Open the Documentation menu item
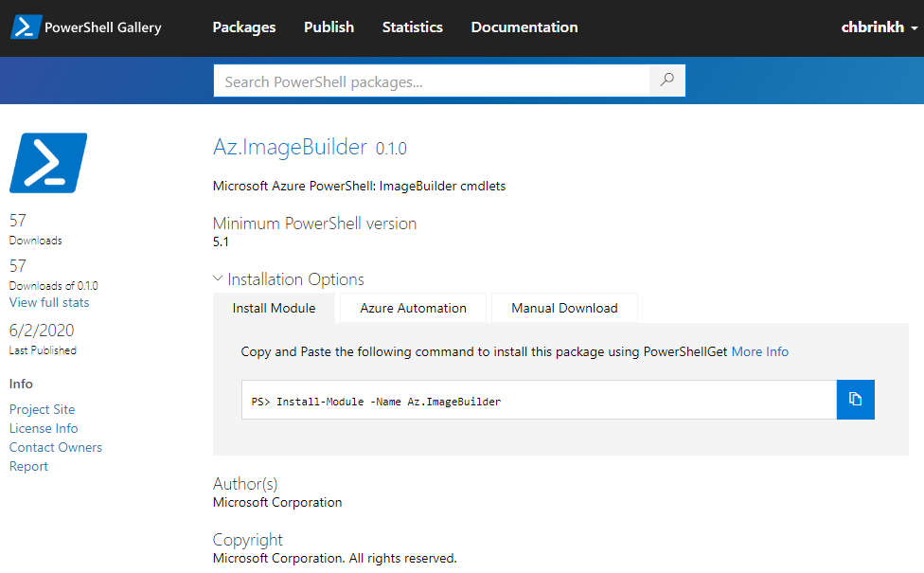924x573 pixels. 524,27
